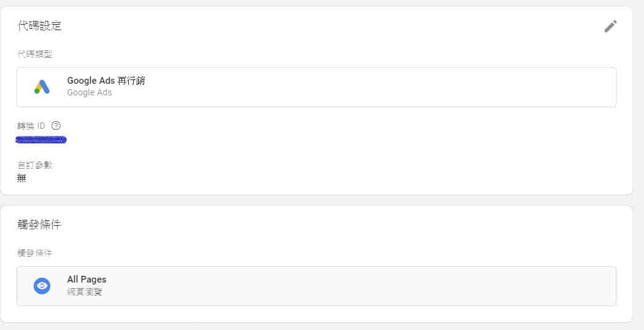
Task: Click the Google Ads logo icon
Action: tap(42, 87)
